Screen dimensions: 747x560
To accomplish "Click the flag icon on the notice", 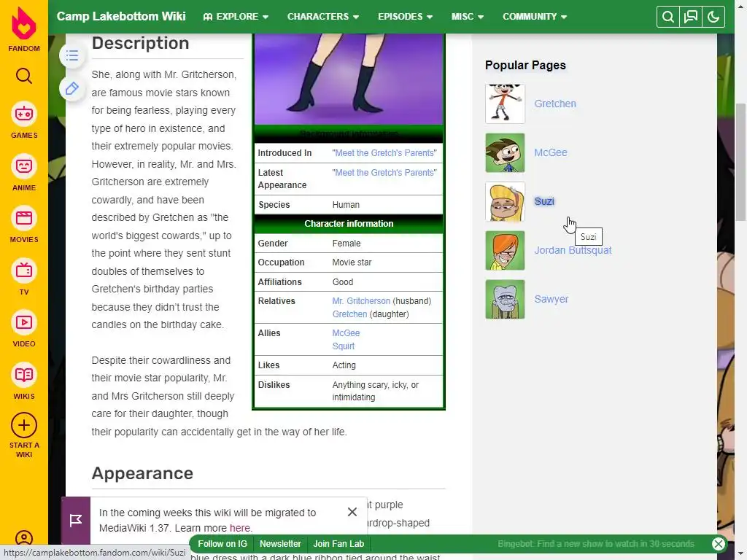I will coord(76,521).
